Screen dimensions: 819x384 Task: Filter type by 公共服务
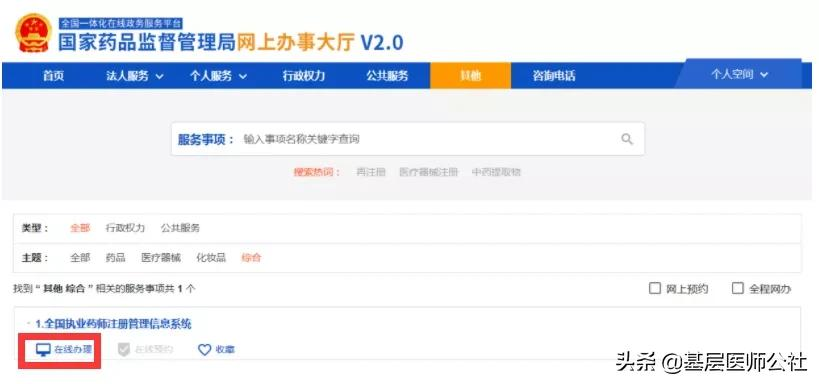pos(180,228)
